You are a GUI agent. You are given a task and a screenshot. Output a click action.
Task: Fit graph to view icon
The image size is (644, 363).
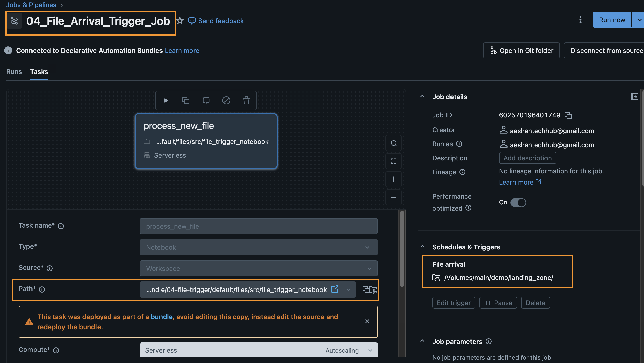pyautogui.click(x=394, y=161)
